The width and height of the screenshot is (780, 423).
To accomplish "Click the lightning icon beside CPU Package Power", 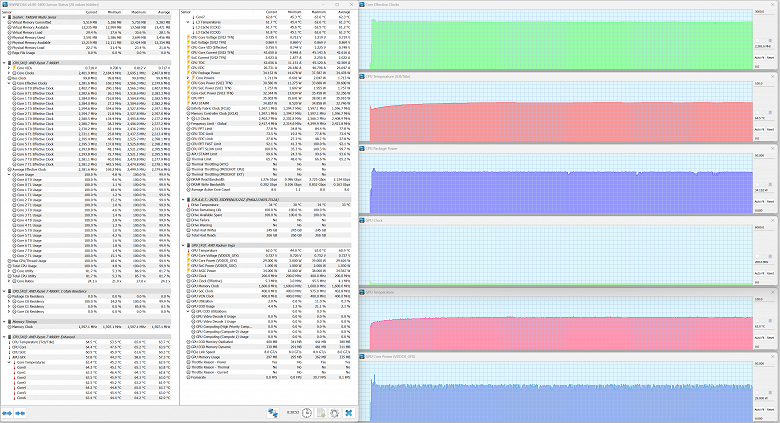I will (188, 73).
